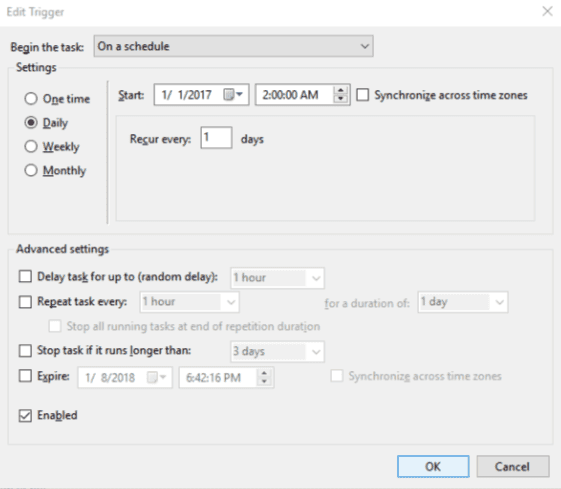Open the Start date calendar picker icon
Viewport: 561px width, 489px height.
click(233, 95)
